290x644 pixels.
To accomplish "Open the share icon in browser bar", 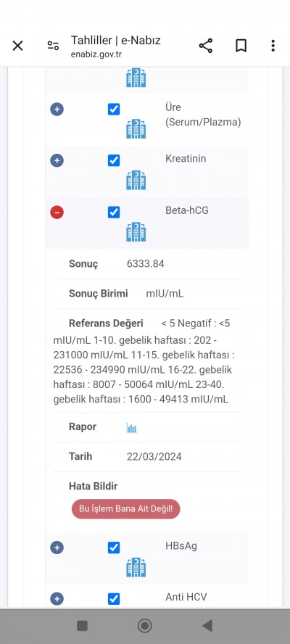I will point(206,46).
